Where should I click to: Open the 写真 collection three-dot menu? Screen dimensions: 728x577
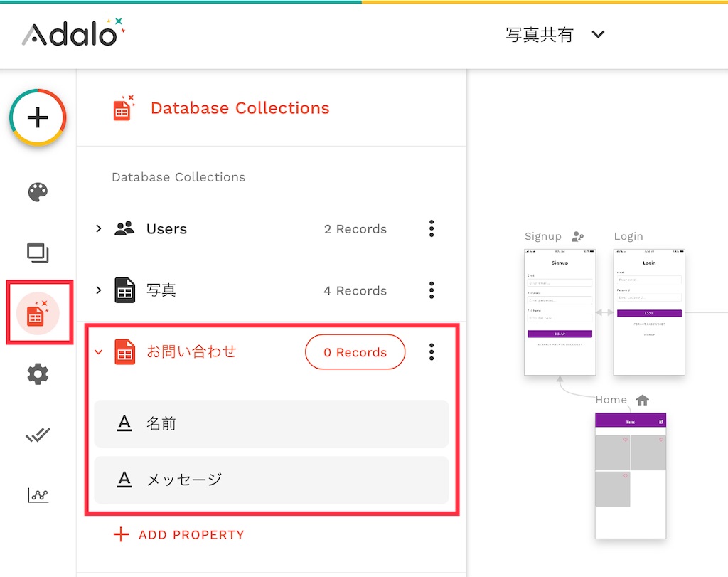point(432,290)
